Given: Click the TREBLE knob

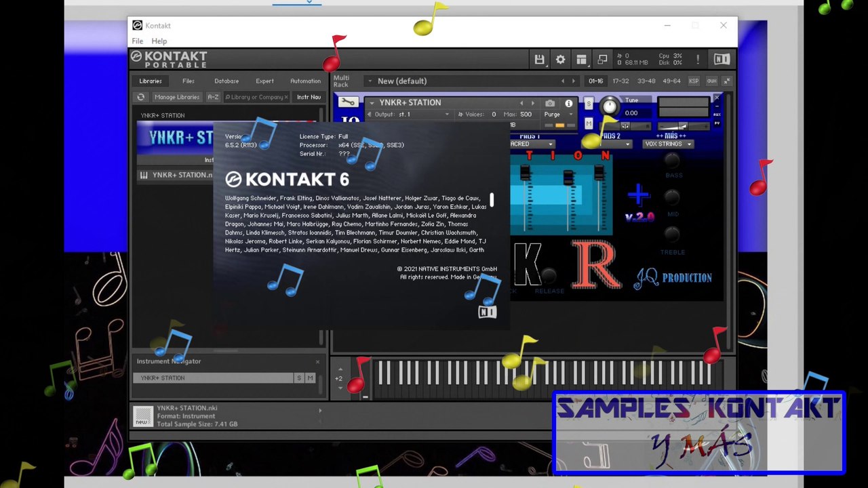Looking at the screenshot, I should click(671, 235).
